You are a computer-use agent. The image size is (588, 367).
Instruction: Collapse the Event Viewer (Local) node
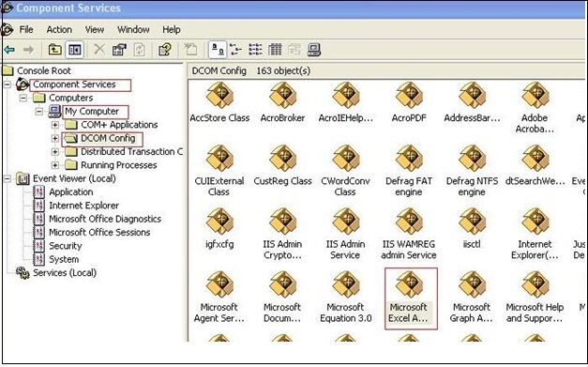point(8,178)
